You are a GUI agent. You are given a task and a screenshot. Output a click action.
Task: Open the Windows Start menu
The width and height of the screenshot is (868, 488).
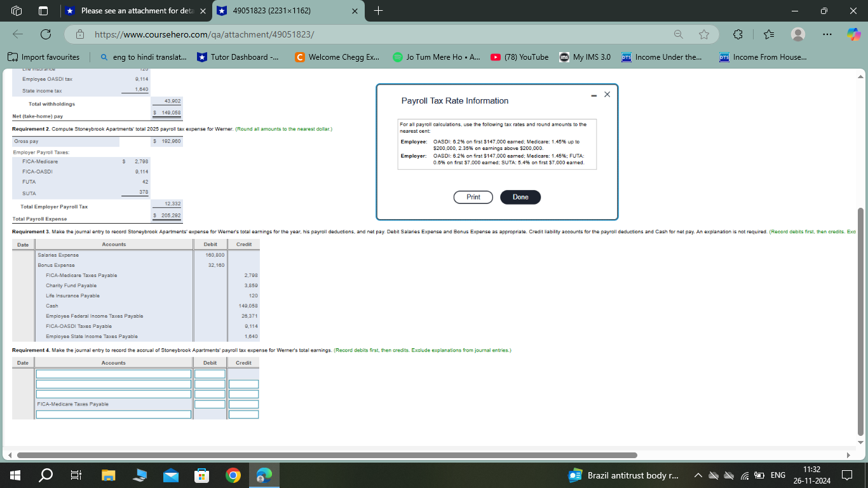tap(16, 475)
